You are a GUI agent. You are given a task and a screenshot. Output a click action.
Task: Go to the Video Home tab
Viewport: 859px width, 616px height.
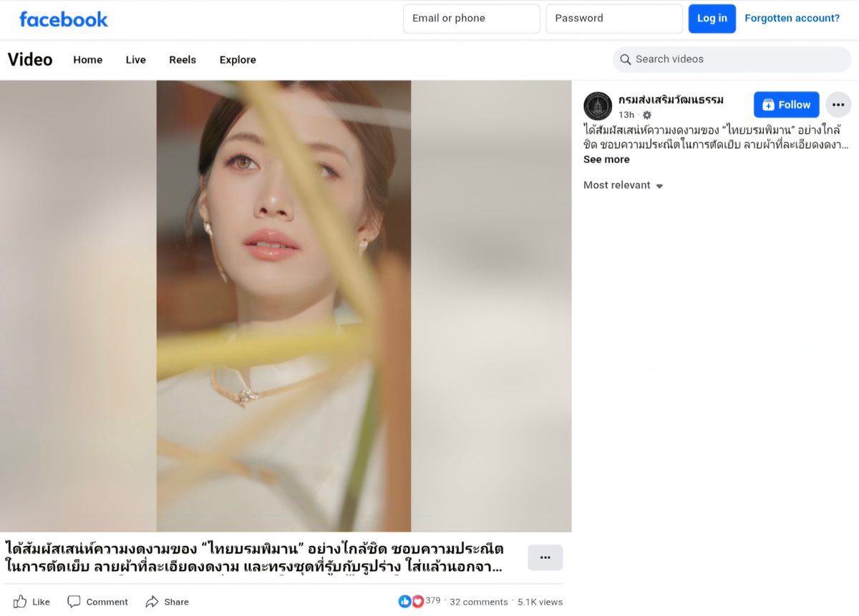pyautogui.click(x=88, y=60)
